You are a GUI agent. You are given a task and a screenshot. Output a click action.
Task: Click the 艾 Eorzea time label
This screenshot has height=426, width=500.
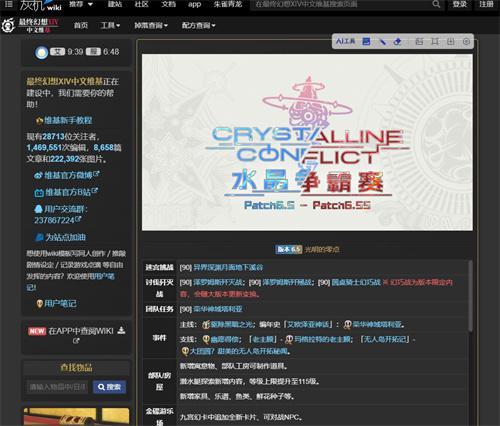click(x=57, y=52)
